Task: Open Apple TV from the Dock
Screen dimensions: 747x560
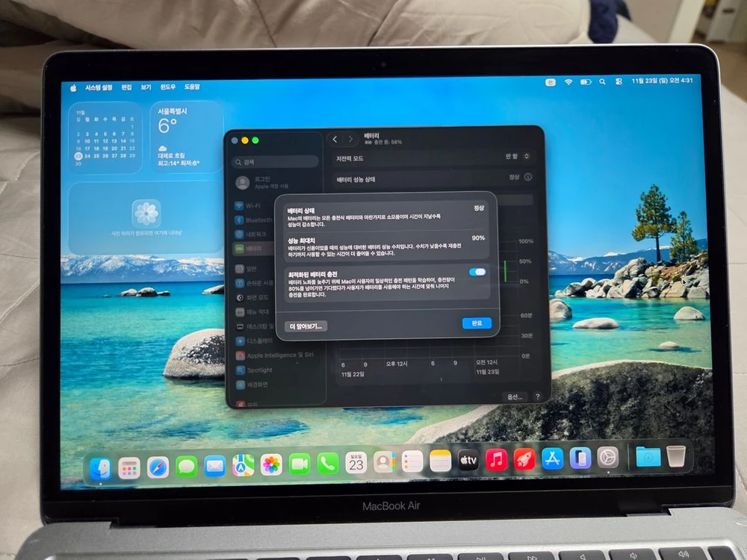Action: (x=468, y=461)
